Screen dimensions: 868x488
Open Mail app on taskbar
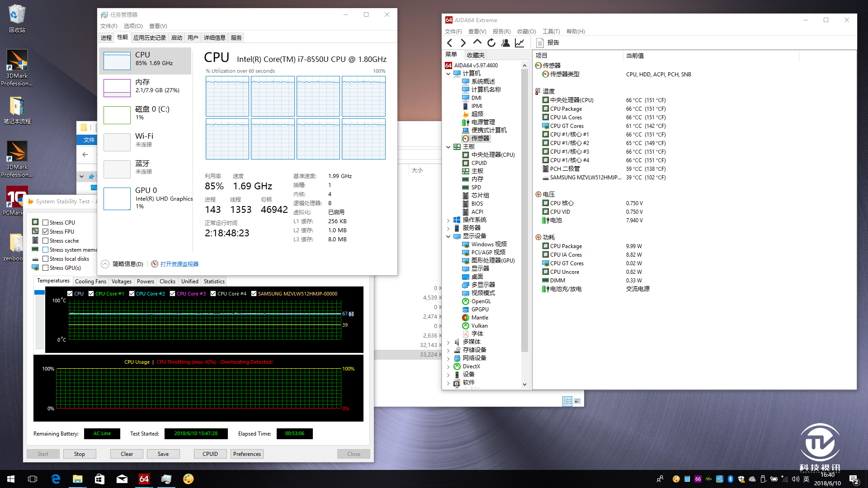122,479
